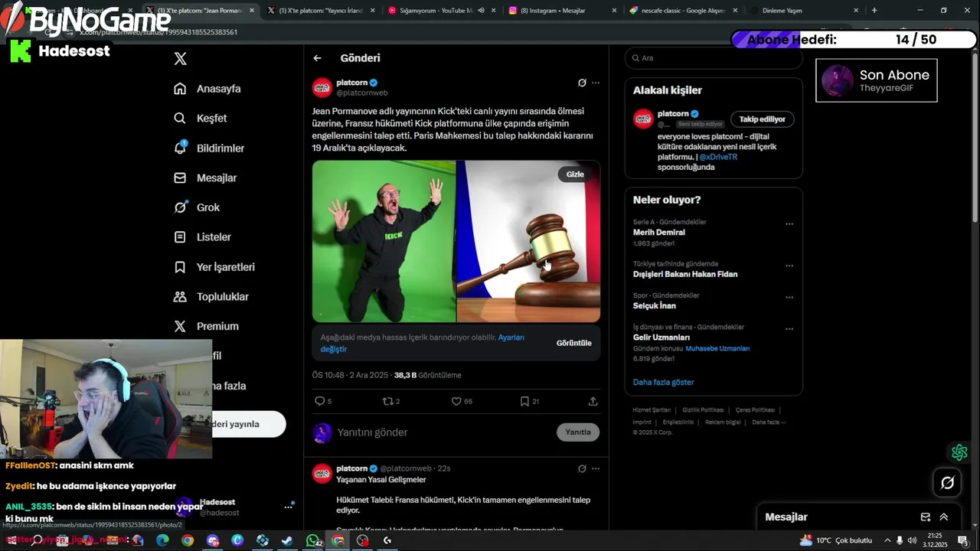Expand the Mesajlar drawer
The image size is (980, 551).
(944, 517)
